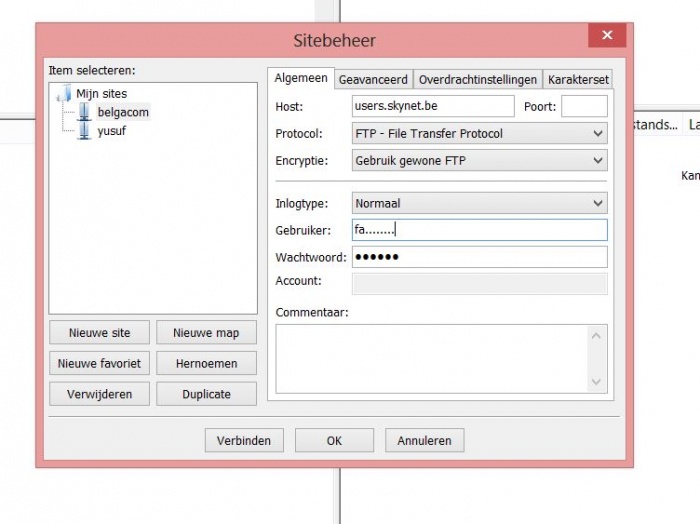Focus the Gebruiker input field

tap(479, 230)
